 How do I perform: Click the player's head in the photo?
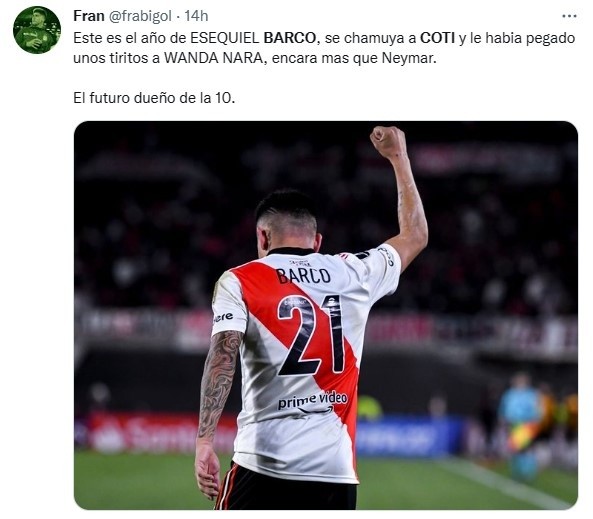289,222
